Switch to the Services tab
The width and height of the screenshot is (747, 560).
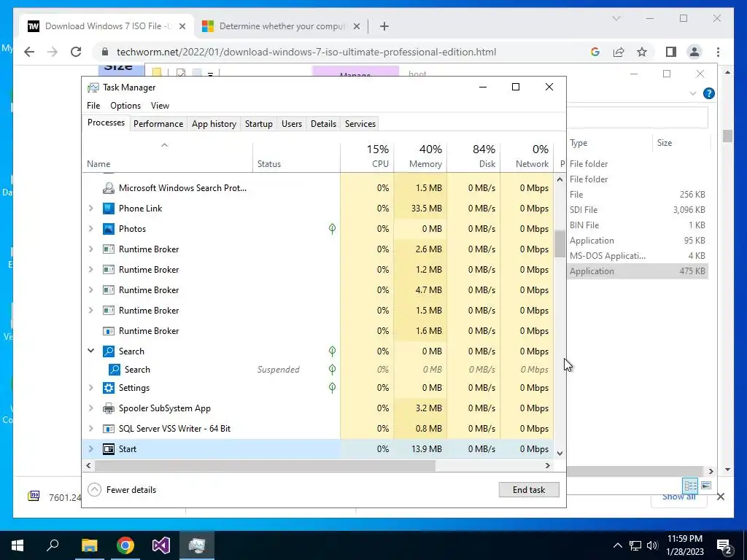(x=360, y=124)
